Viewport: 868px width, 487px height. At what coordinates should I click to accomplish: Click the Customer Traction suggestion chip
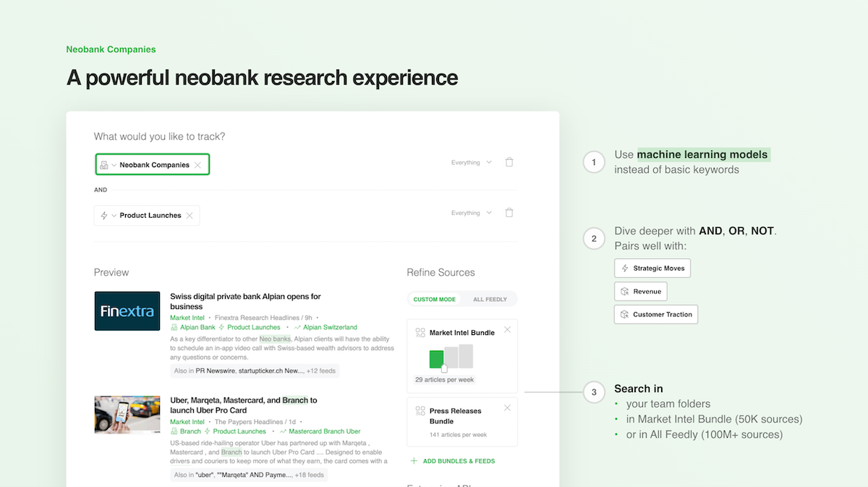656,315
